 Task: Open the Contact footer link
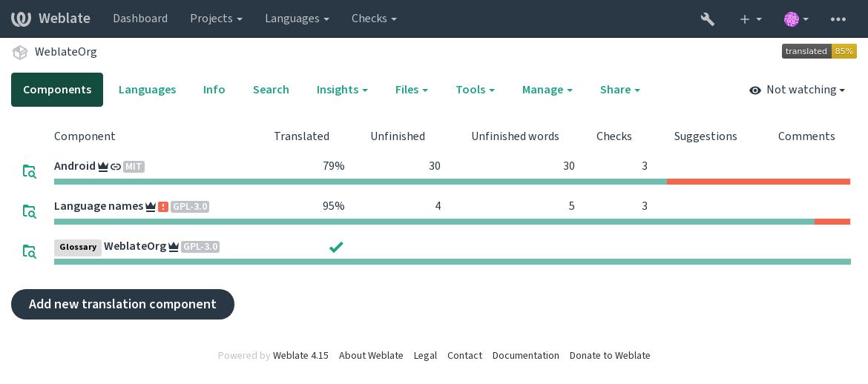464,355
